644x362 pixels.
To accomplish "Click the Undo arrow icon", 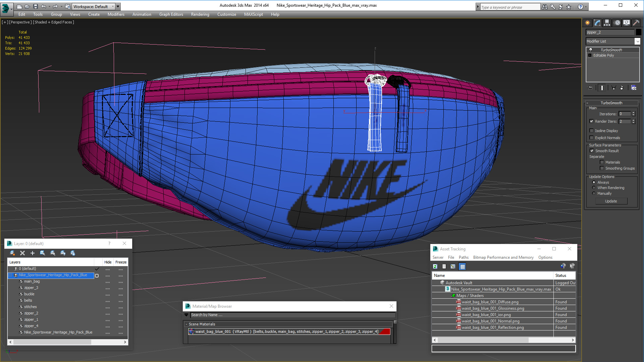I will [43, 6].
